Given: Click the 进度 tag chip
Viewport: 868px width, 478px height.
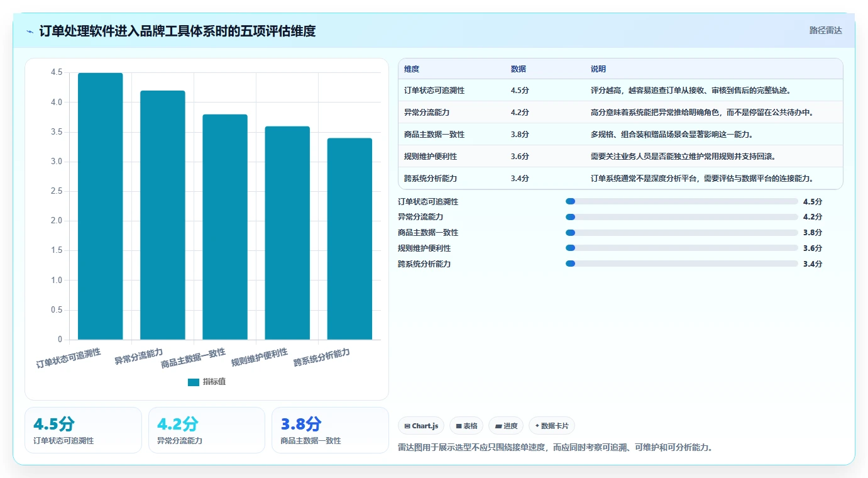Looking at the screenshot, I should (x=506, y=426).
